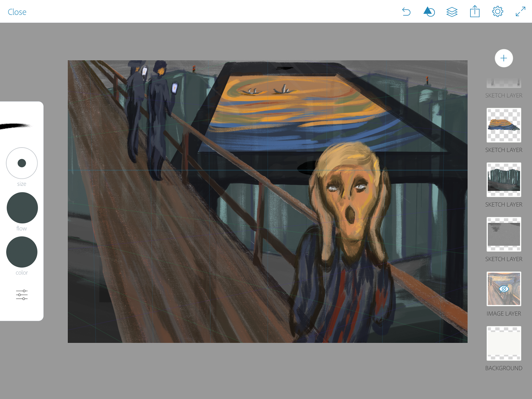Undo the last stroke

406,12
